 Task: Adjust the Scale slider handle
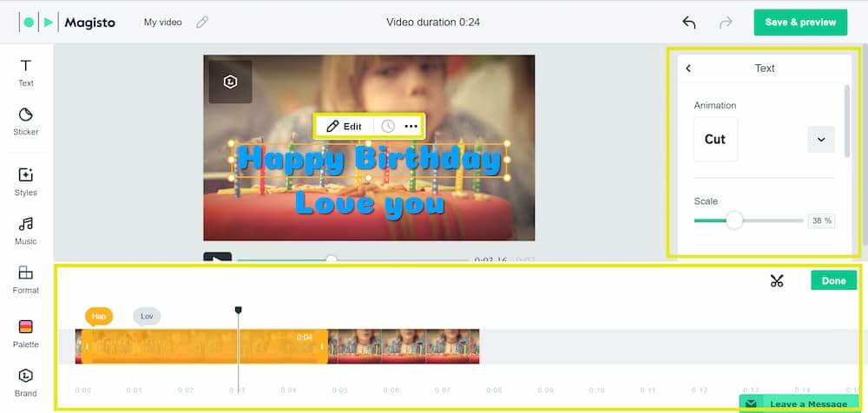[x=734, y=220]
